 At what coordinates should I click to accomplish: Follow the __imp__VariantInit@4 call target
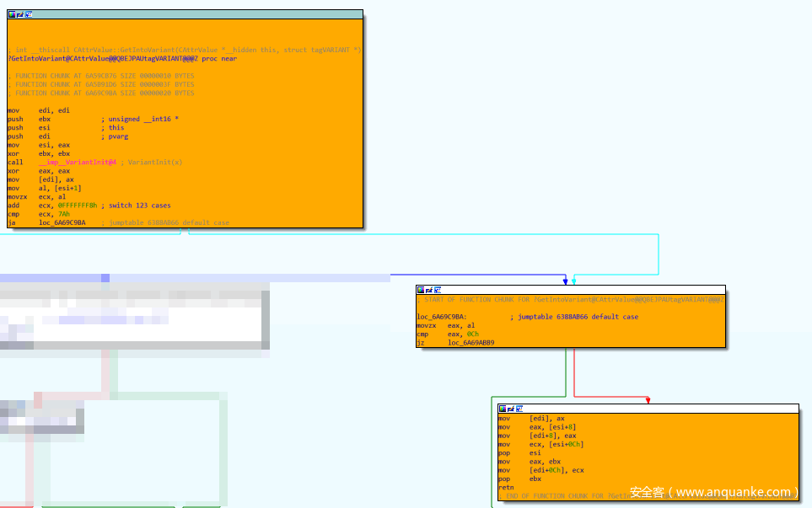[78, 163]
